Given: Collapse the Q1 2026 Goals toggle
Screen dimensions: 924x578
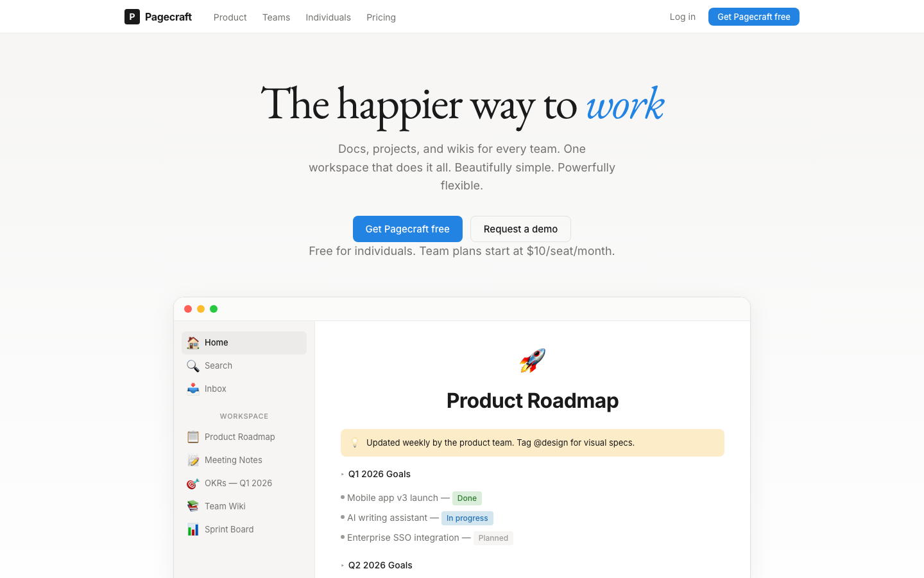Looking at the screenshot, I should click(343, 475).
